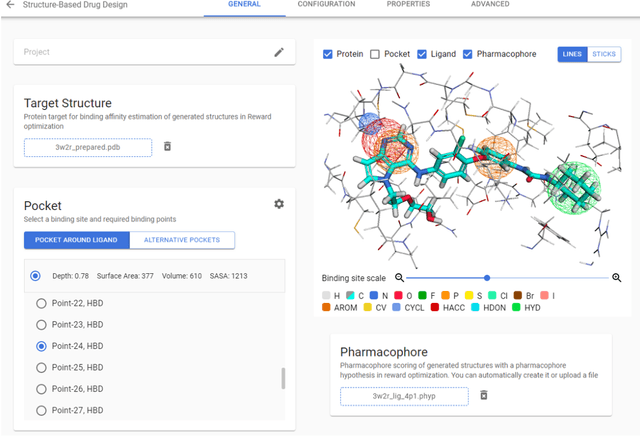640x437 pixels.
Task: Click the binding site scale slider handle
Action: tap(487, 277)
